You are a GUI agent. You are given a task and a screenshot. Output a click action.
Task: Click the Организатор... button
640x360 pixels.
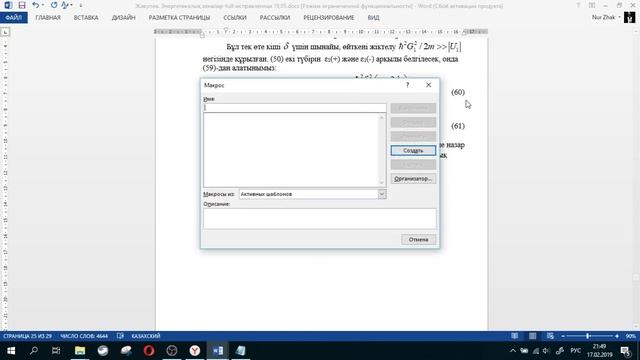tap(413, 179)
